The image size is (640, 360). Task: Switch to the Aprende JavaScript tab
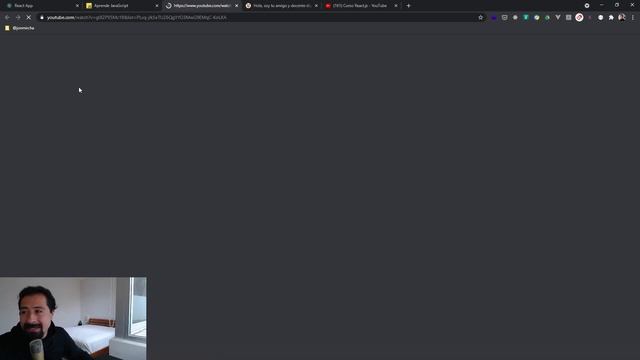point(121,6)
